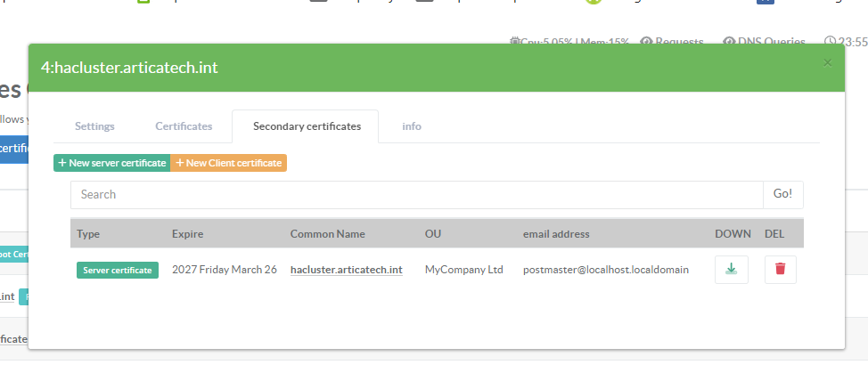
Task: Click the Expire column header
Action: coord(188,234)
